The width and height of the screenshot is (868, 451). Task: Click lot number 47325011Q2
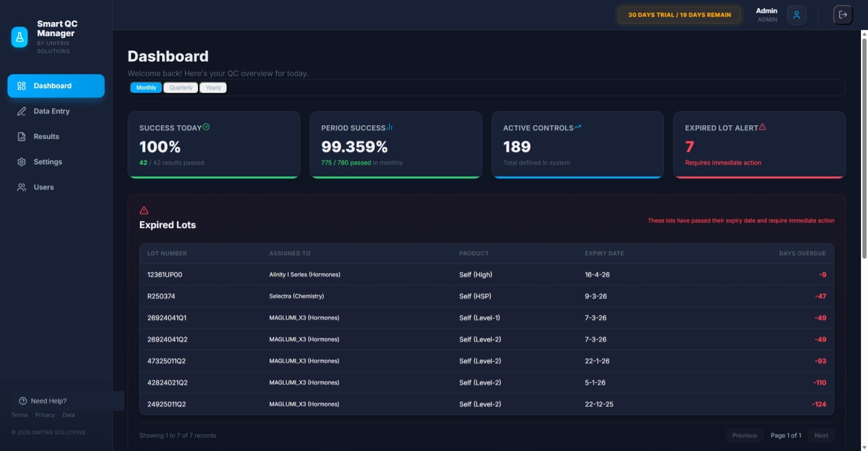tap(166, 361)
